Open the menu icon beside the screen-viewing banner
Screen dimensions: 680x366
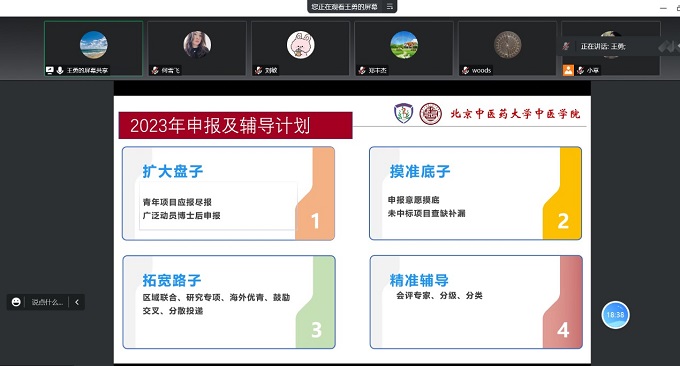pos(389,7)
